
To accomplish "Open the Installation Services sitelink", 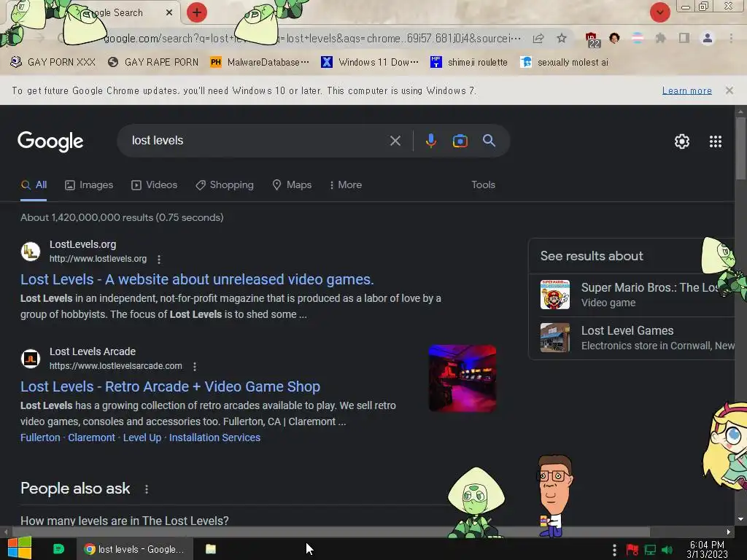I will tap(214, 437).
